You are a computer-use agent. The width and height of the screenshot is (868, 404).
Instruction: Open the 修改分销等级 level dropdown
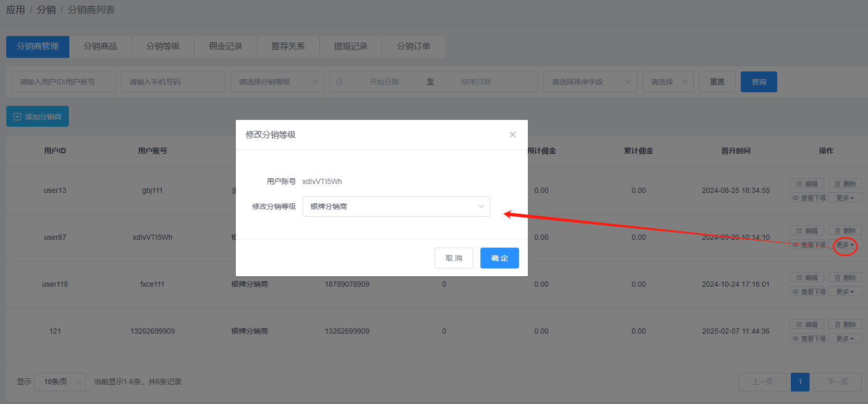coord(396,206)
